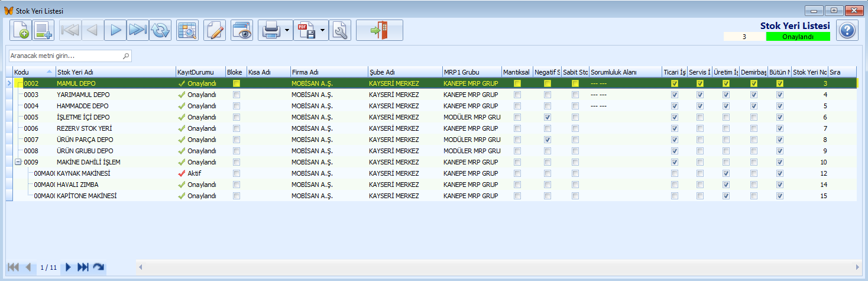
Task: Click the Firma Adı column header
Action: click(328, 72)
